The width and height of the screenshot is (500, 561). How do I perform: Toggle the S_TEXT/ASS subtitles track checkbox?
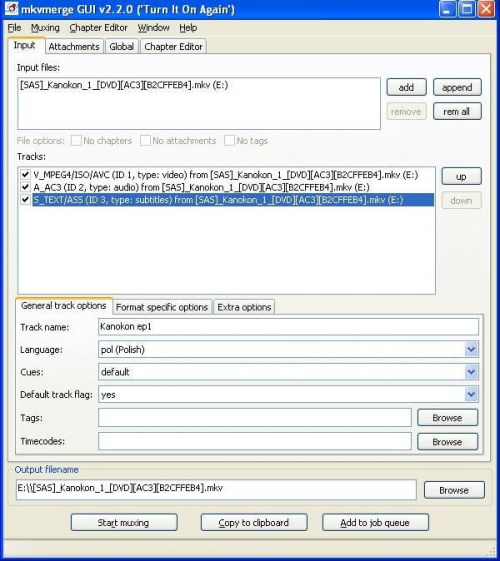point(25,199)
